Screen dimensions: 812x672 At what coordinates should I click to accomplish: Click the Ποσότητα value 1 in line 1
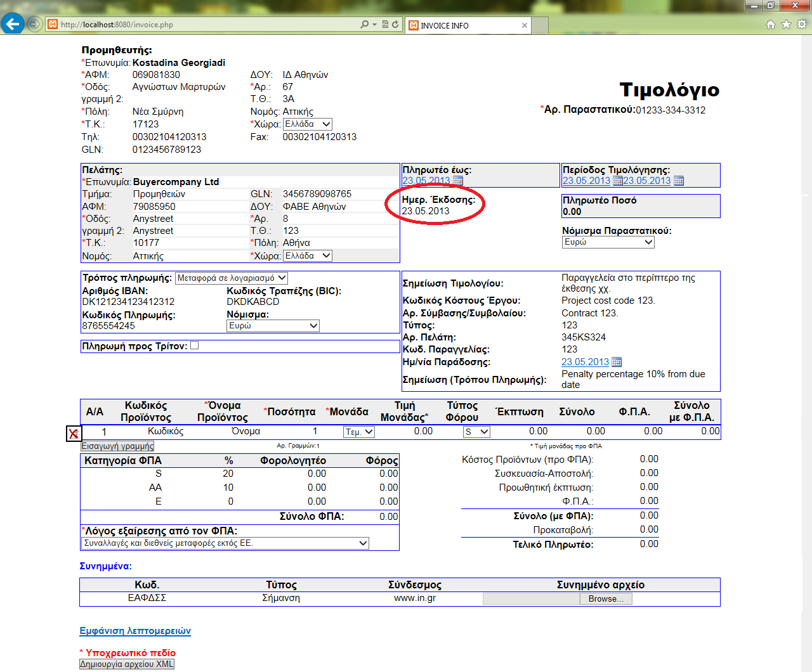pos(315,431)
